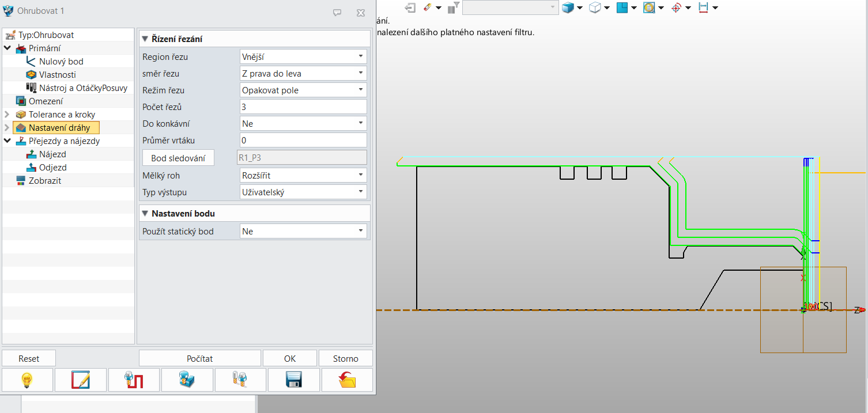Click the Průměr vrtáku input field
Image resolution: width=868 pixels, height=413 pixels.
coord(303,140)
